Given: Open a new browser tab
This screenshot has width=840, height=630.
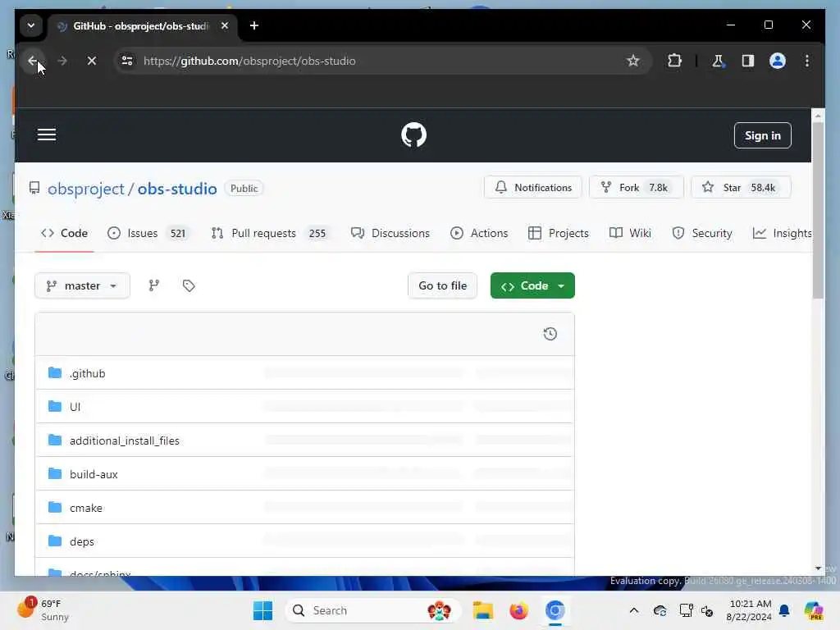Looking at the screenshot, I should (x=254, y=25).
